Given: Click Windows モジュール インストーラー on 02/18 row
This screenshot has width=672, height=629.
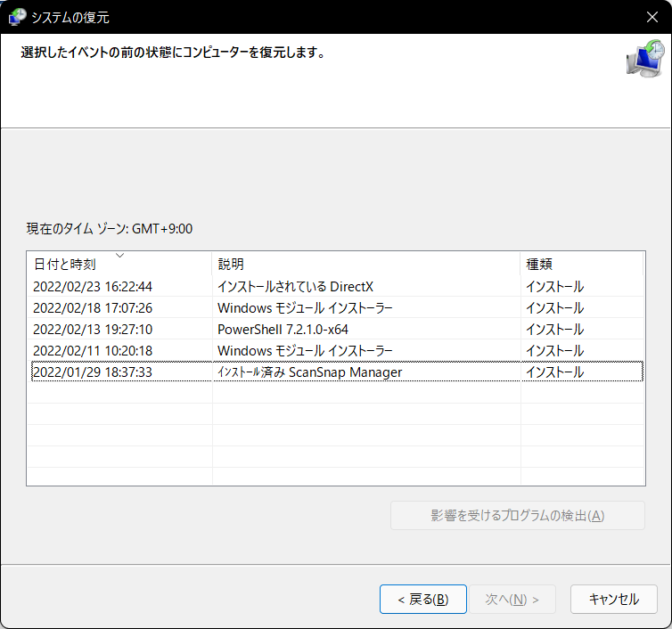Looking at the screenshot, I should [x=305, y=307].
